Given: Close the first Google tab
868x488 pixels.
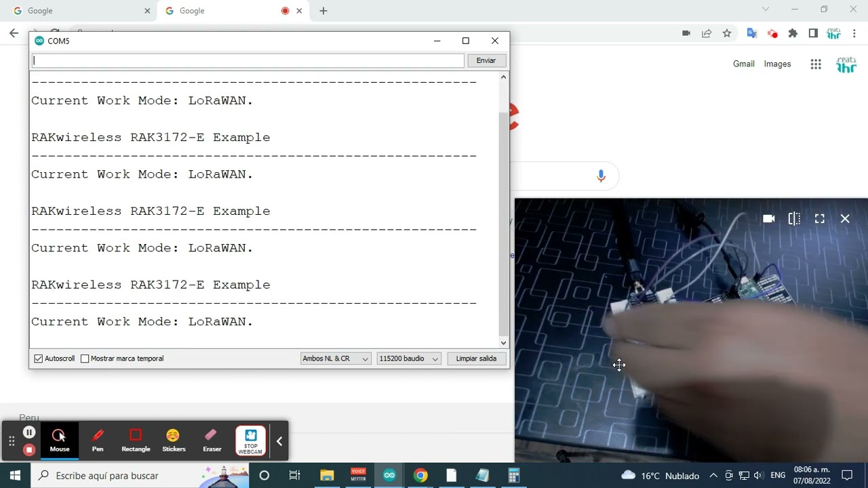Looking at the screenshot, I should click(147, 11).
